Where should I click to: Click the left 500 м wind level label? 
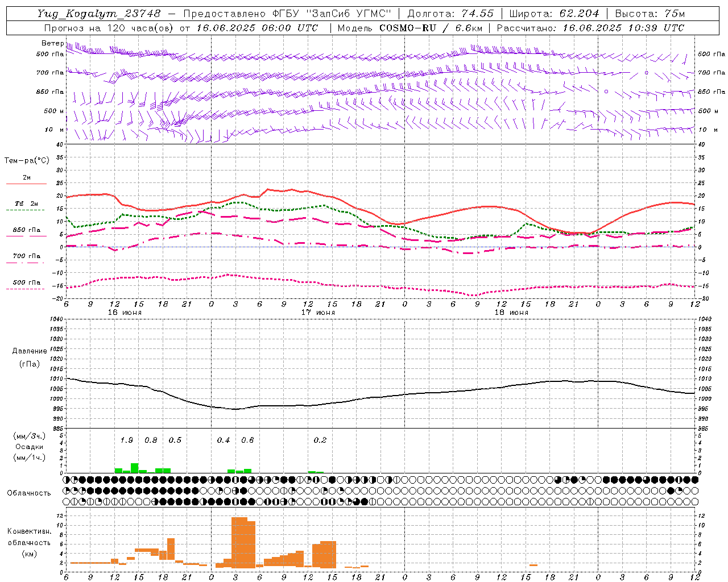tap(54, 111)
